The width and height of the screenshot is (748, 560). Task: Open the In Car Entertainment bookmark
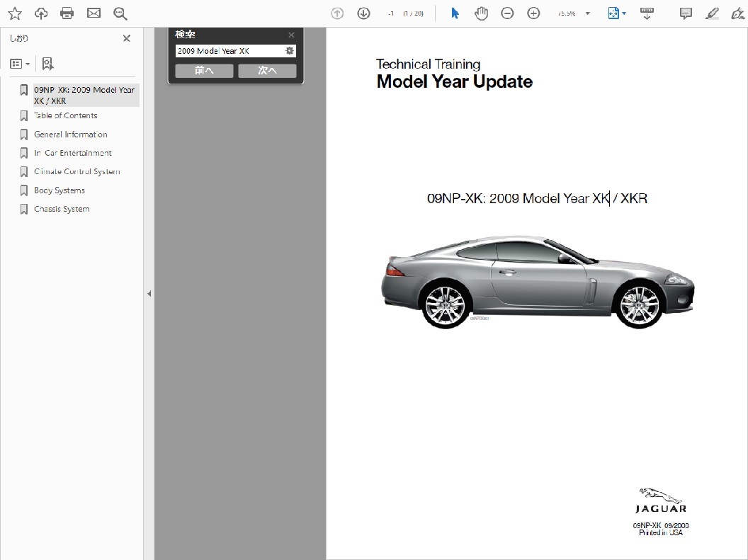(x=72, y=153)
